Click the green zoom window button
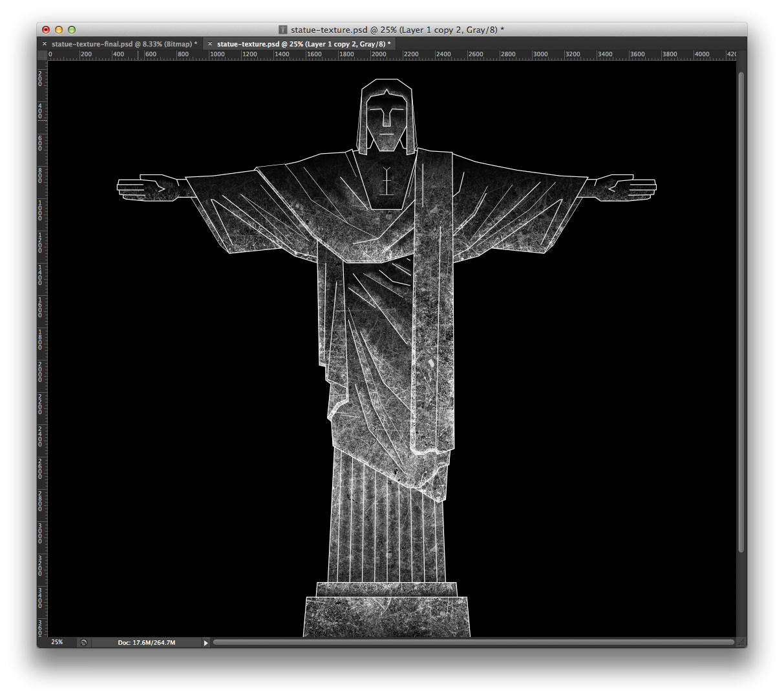 click(72, 30)
